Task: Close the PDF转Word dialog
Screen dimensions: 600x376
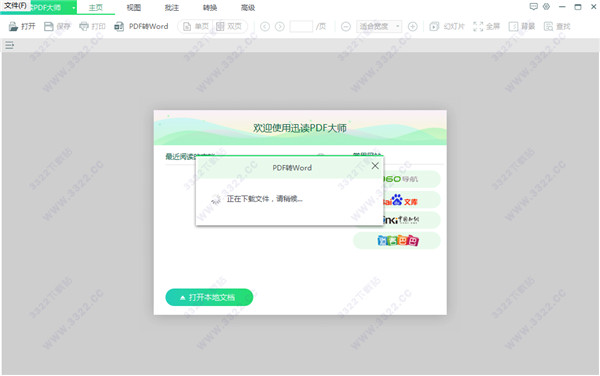Action: click(375, 166)
